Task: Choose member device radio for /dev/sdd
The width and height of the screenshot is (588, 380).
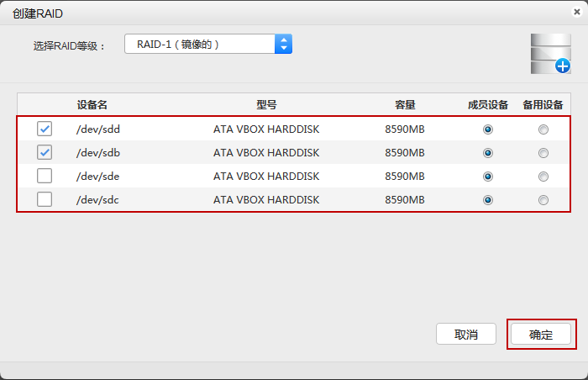Action: [488, 129]
